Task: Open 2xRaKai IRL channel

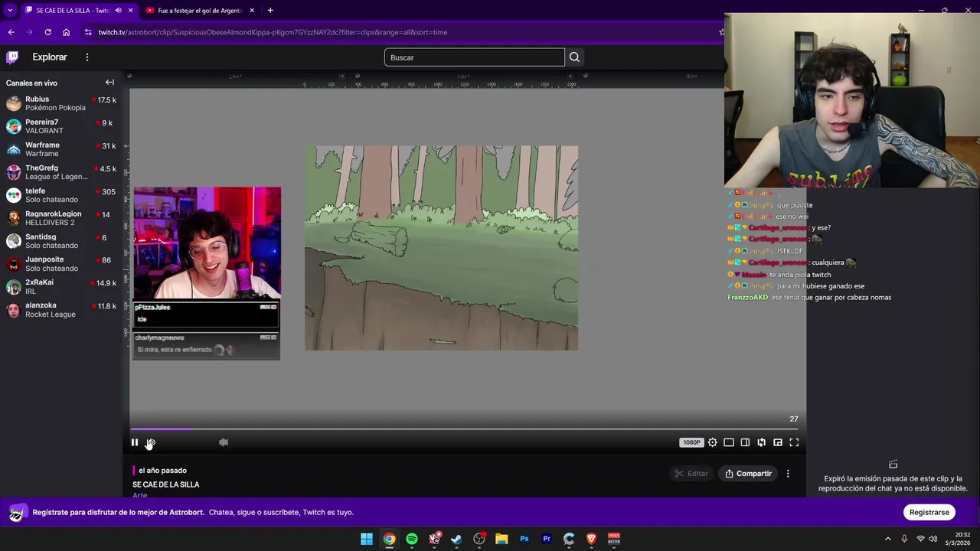Action: pyautogui.click(x=61, y=287)
